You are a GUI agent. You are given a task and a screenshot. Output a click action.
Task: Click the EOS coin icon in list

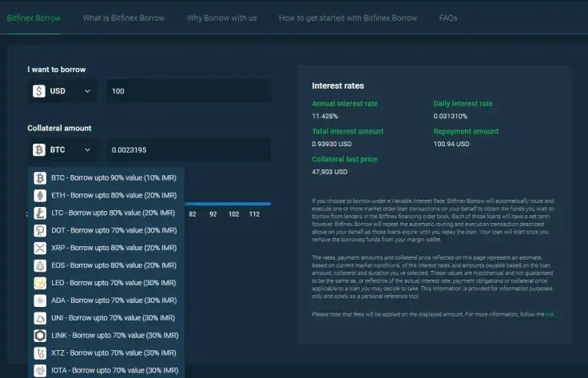[40, 265]
